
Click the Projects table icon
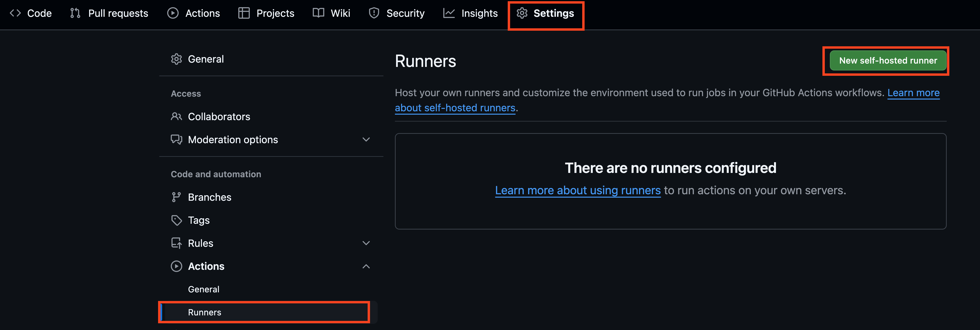[244, 13]
